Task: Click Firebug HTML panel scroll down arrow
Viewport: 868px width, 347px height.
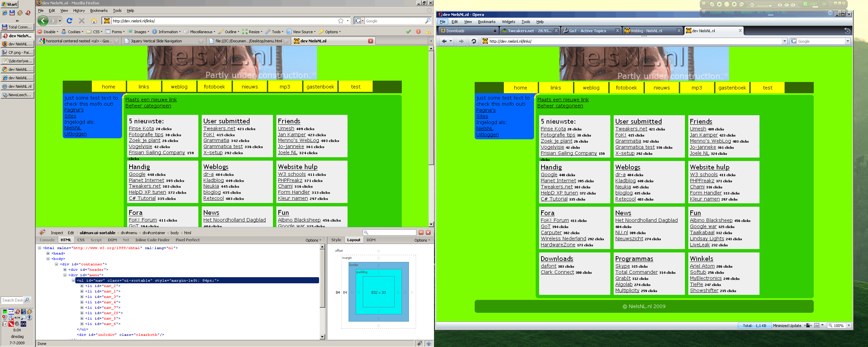Action: tap(322, 337)
